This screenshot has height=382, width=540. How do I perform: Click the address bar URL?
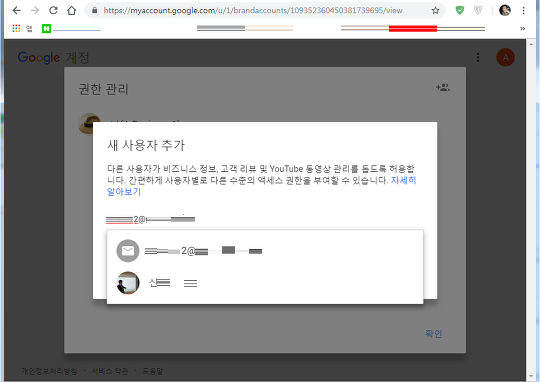tap(253, 11)
